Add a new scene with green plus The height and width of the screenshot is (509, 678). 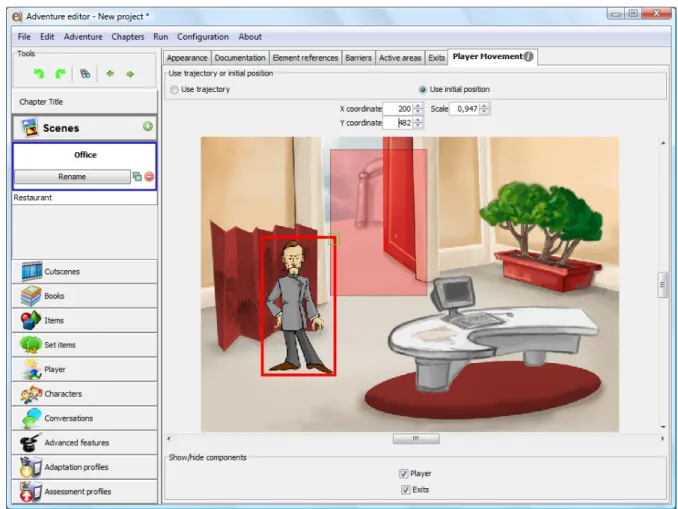(147, 126)
